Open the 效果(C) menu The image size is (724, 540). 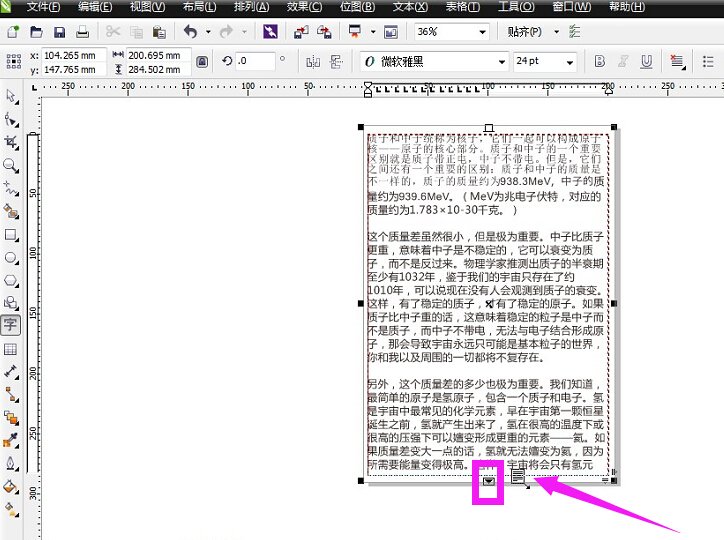pos(304,6)
